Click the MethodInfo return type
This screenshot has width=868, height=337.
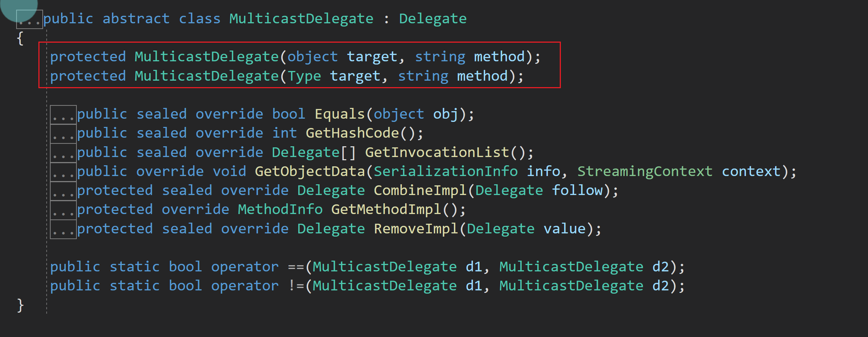coord(280,209)
